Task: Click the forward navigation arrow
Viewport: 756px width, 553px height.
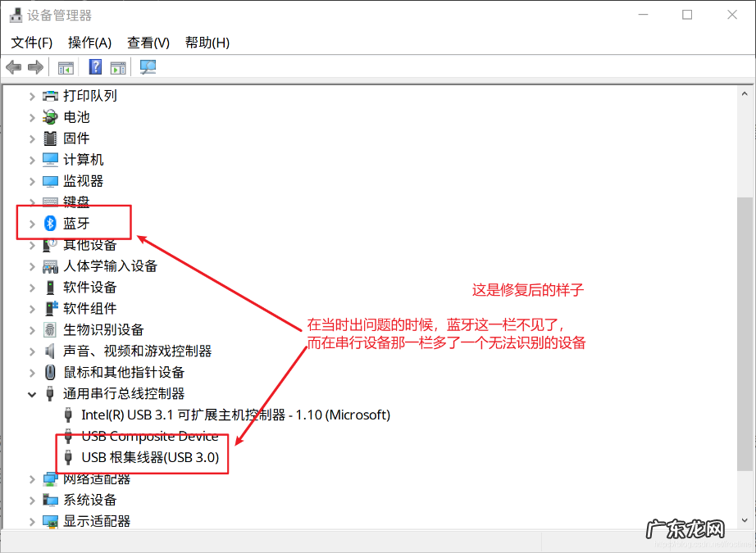Action: pyautogui.click(x=35, y=67)
